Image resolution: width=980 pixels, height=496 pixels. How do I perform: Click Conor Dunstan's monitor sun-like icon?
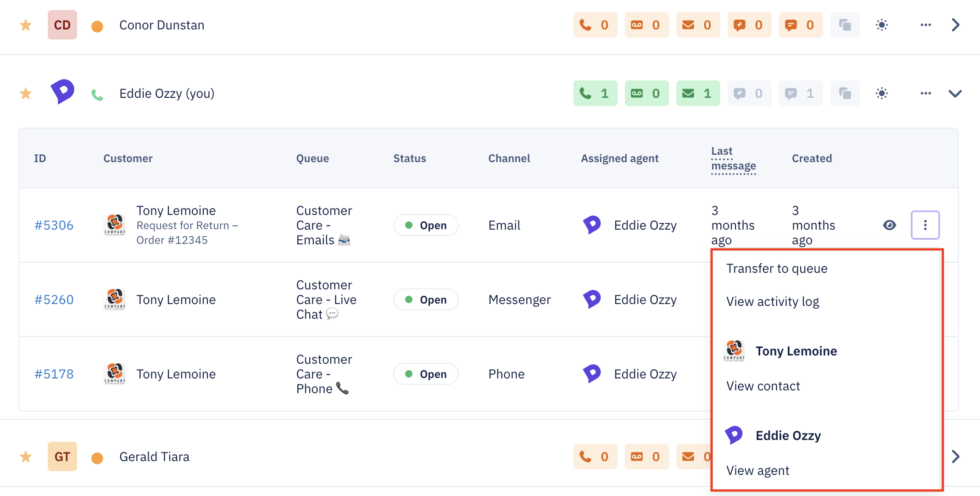881,25
